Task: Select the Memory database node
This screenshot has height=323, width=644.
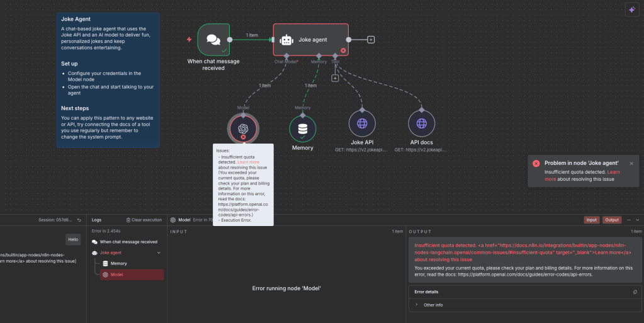Action: pyautogui.click(x=303, y=128)
